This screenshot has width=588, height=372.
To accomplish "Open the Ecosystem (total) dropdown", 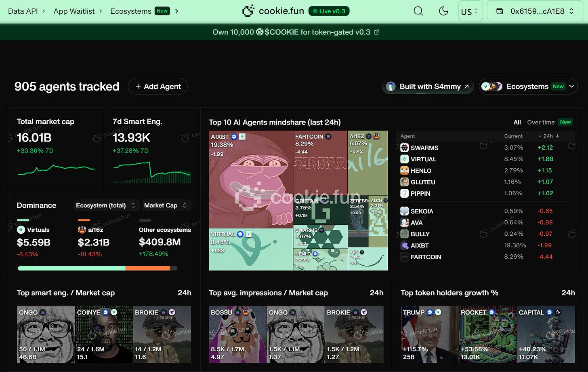I will point(106,205).
